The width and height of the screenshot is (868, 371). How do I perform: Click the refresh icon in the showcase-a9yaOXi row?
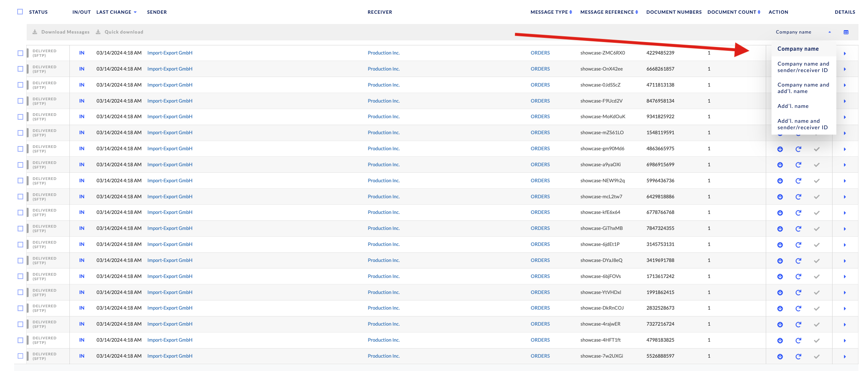coord(798,165)
